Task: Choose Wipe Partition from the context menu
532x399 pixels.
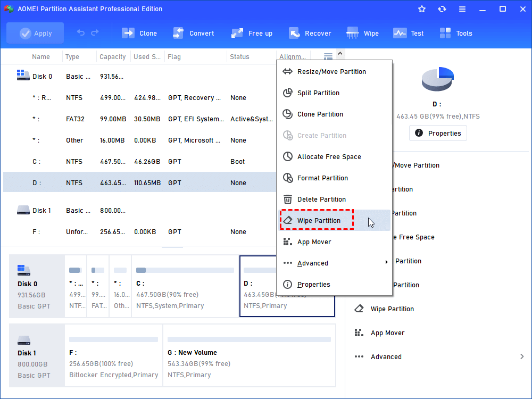Action: (318, 221)
